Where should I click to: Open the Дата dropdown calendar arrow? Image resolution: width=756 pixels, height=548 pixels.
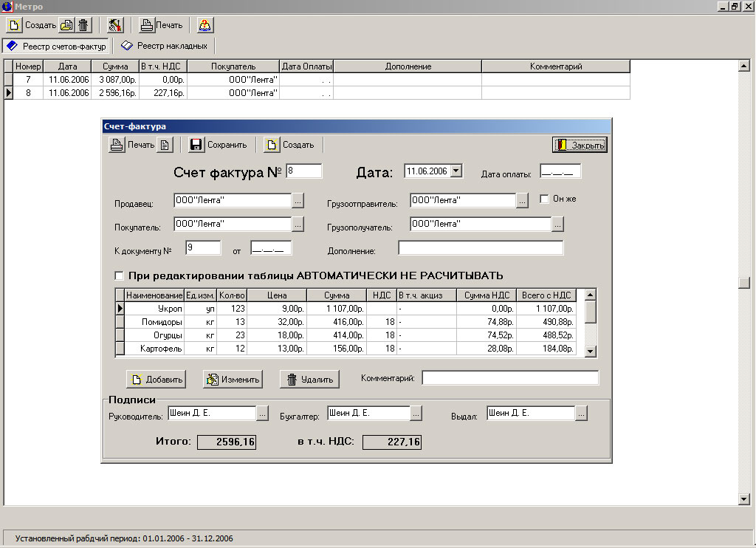point(456,171)
